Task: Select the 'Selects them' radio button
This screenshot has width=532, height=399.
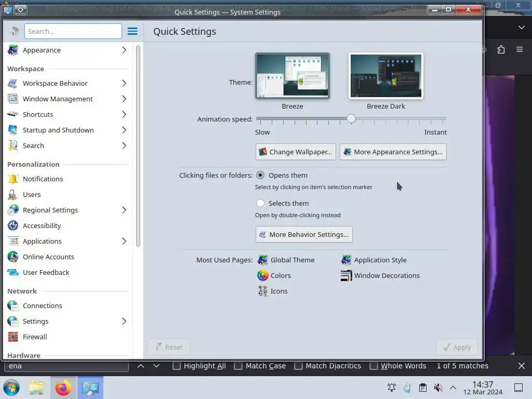Action: 260,203
